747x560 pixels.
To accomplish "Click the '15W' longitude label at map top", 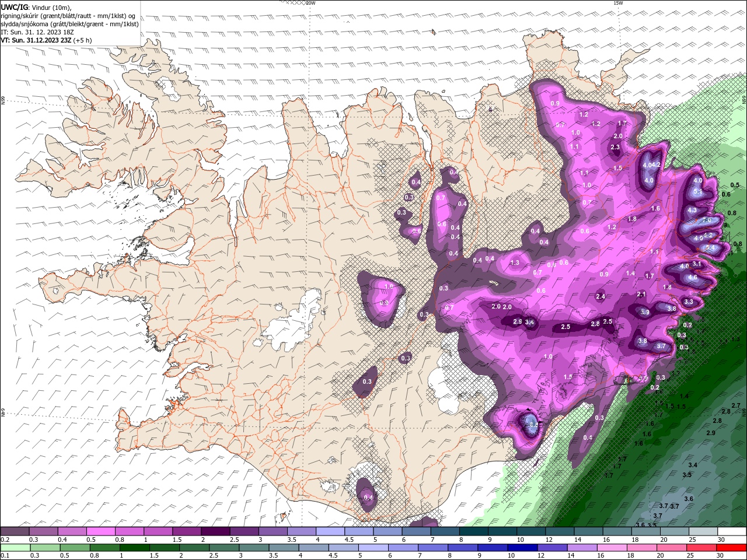I will coord(618,3).
